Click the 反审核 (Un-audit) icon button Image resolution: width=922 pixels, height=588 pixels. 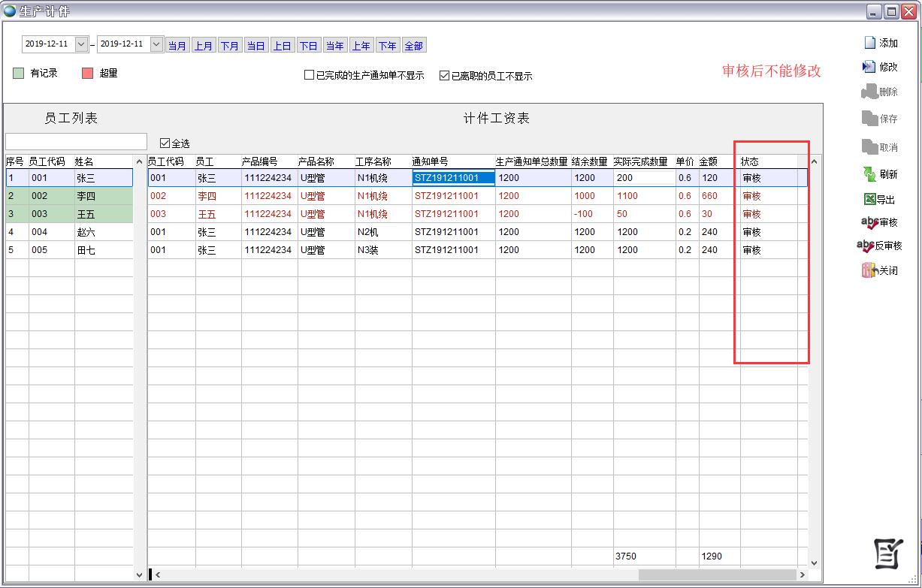point(866,246)
